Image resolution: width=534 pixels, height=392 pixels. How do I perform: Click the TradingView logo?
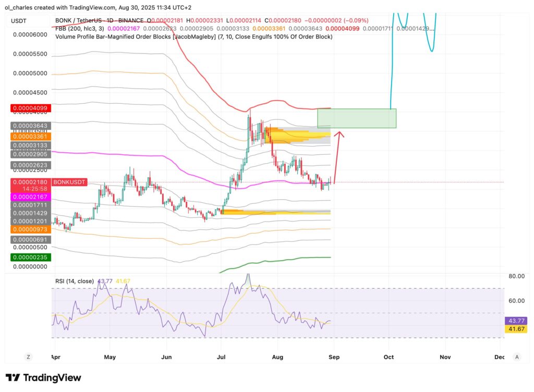pyautogui.click(x=43, y=378)
